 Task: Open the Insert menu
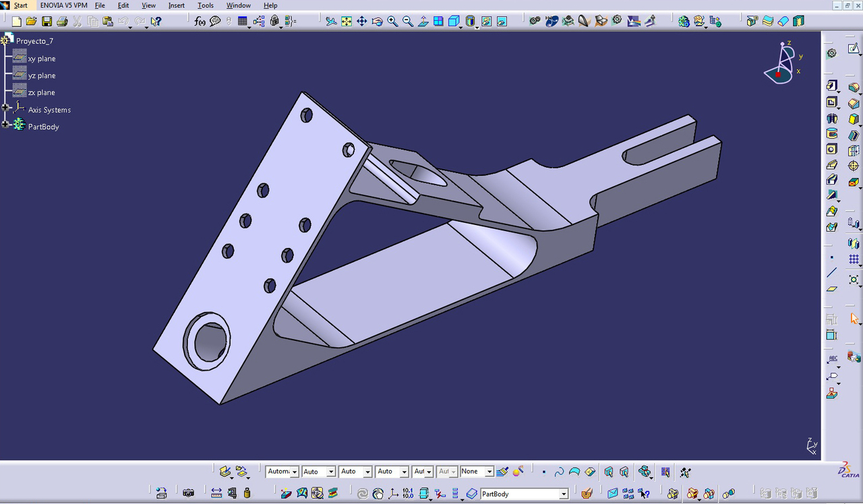(177, 5)
